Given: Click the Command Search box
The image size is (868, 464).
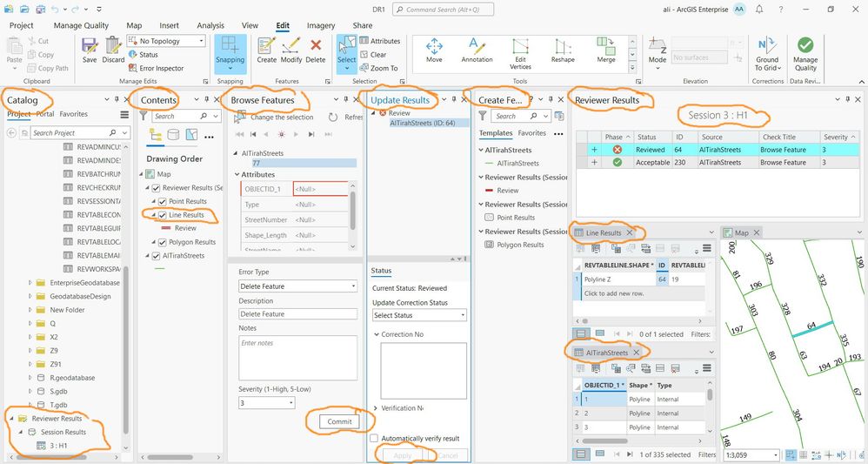Looking at the screenshot, I should (443, 10).
